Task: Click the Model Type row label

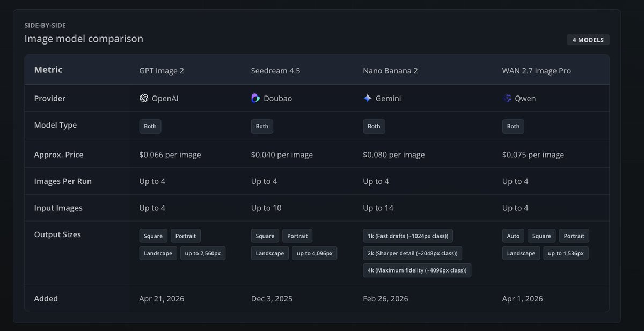Action: click(55, 125)
